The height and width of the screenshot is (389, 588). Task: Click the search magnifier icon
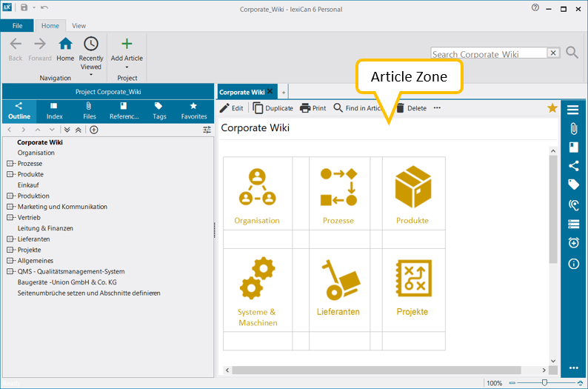click(572, 53)
